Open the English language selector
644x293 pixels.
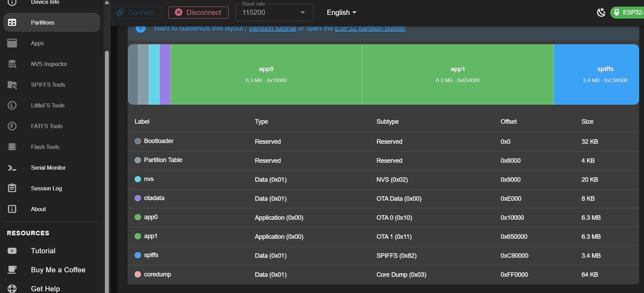click(342, 12)
